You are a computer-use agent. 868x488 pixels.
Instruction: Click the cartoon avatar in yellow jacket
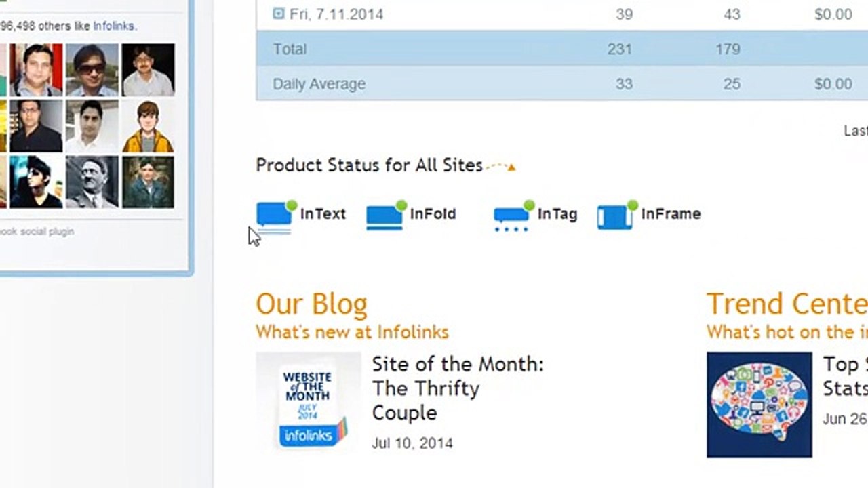pos(148,127)
